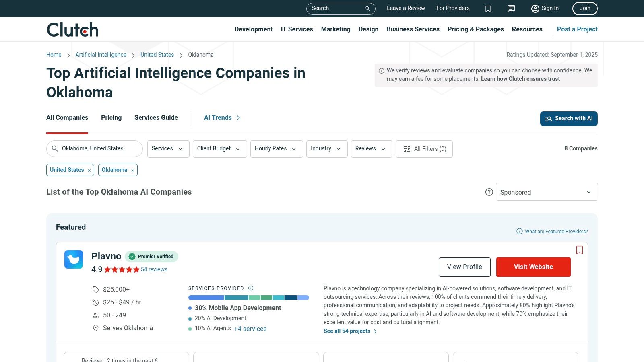This screenshot has width=644, height=362.
Task: Click the Visit Website button
Action: 533,267
